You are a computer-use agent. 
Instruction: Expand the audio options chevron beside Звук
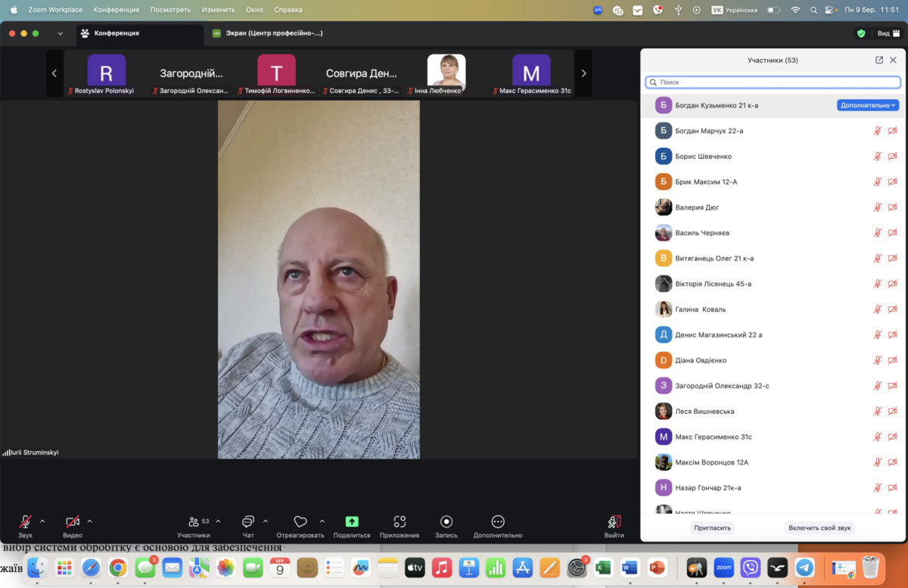click(42, 521)
